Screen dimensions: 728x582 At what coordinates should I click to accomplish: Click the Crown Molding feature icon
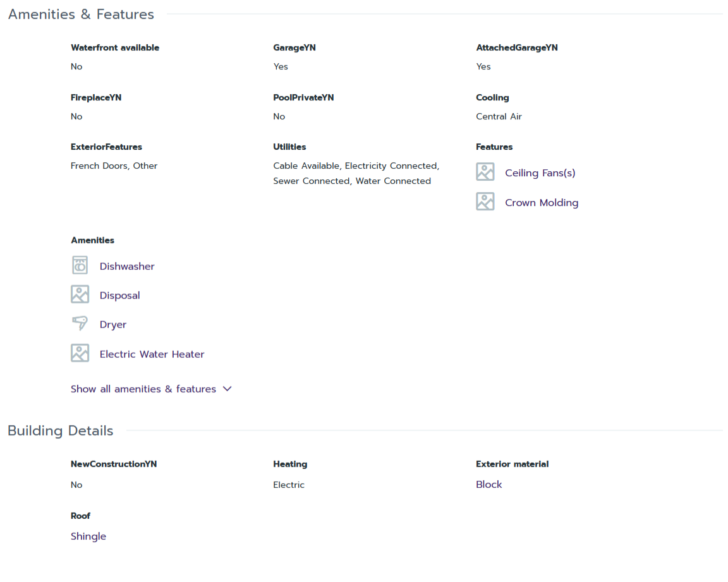click(x=485, y=202)
